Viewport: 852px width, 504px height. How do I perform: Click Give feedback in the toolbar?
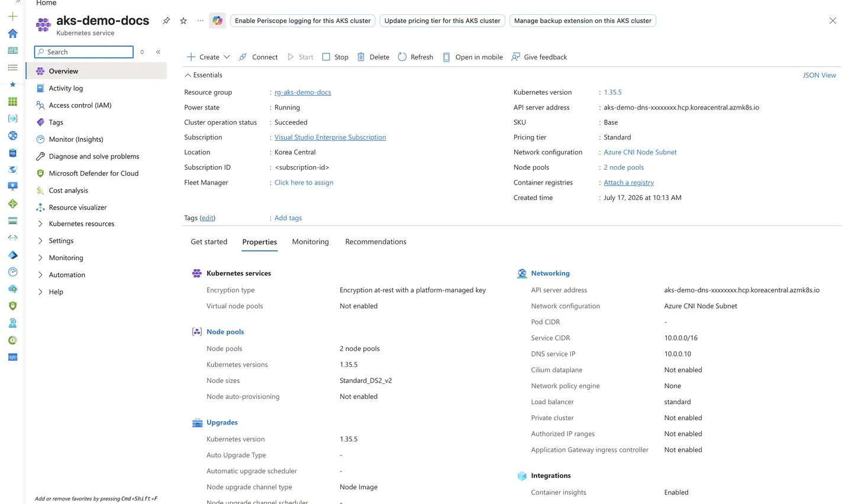point(539,57)
